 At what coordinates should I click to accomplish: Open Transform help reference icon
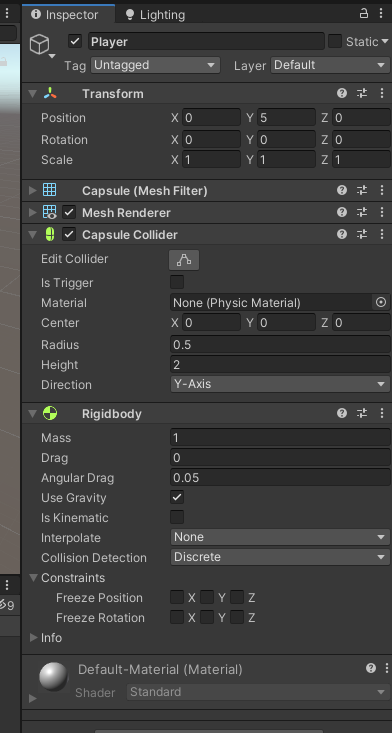(x=342, y=93)
